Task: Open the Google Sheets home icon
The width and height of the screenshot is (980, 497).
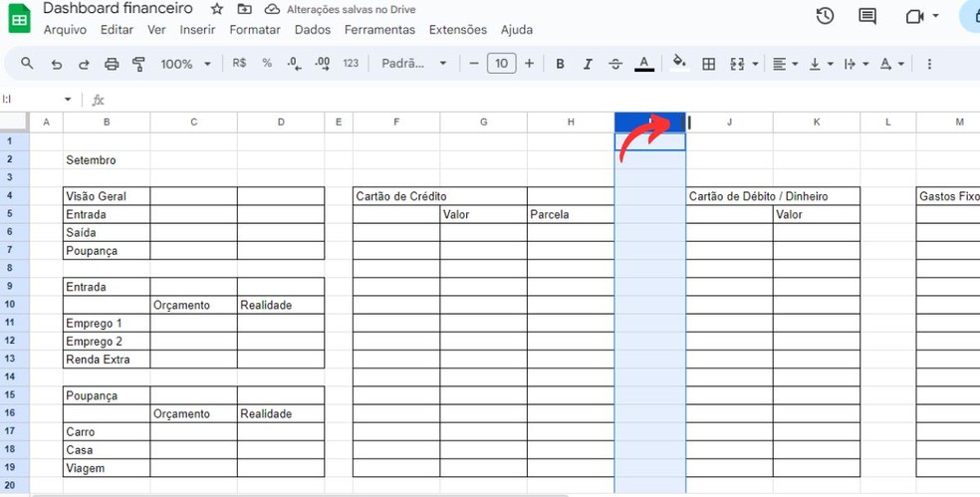Action: pyautogui.click(x=19, y=19)
